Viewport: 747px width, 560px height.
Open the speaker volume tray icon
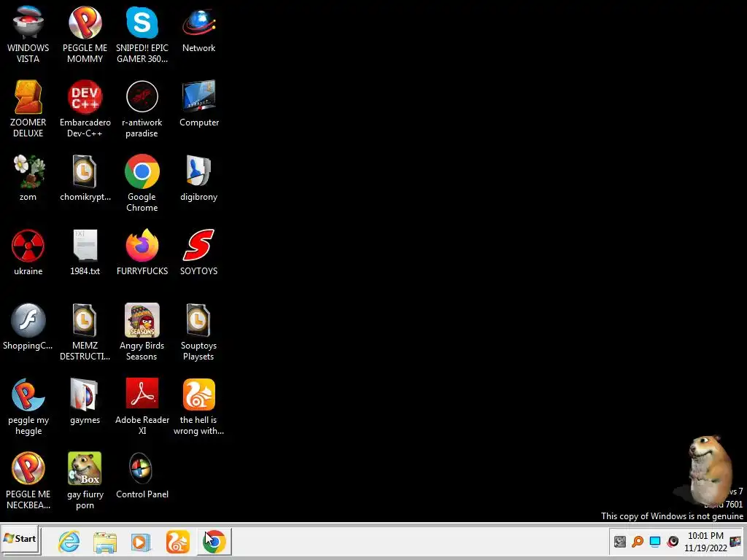click(673, 542)
